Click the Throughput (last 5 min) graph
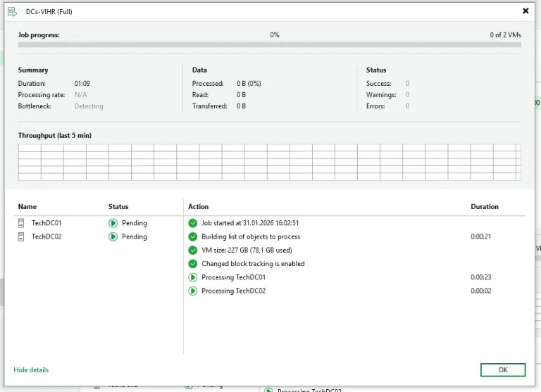 click(x=270, y=162)
